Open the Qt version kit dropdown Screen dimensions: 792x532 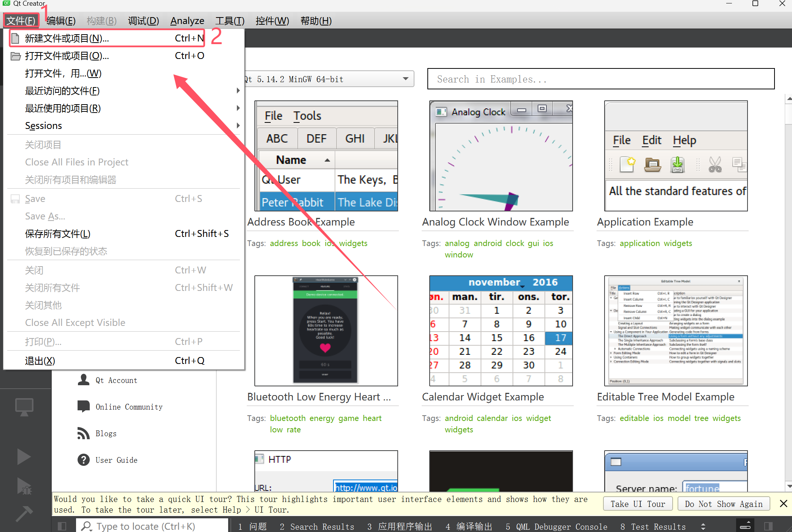(330, 79)
